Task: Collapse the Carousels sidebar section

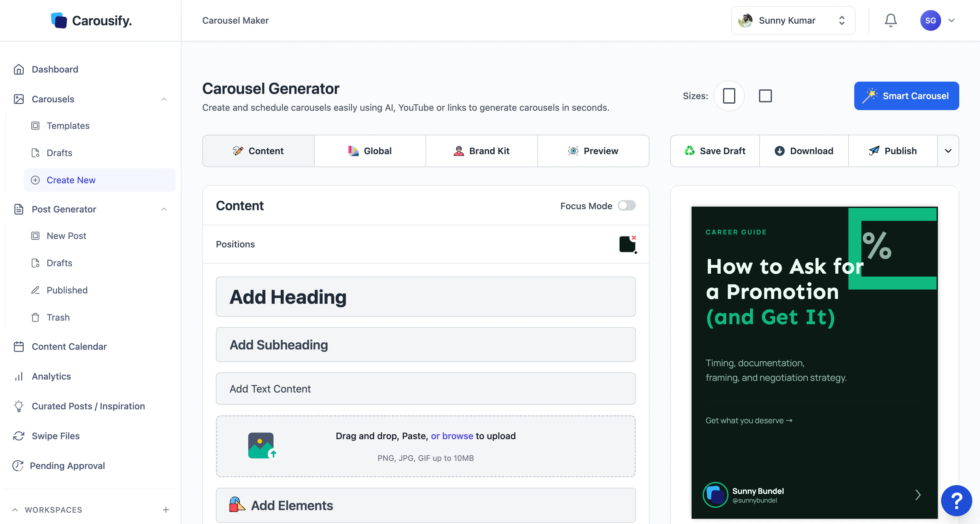Action: [x=164, y=99]
